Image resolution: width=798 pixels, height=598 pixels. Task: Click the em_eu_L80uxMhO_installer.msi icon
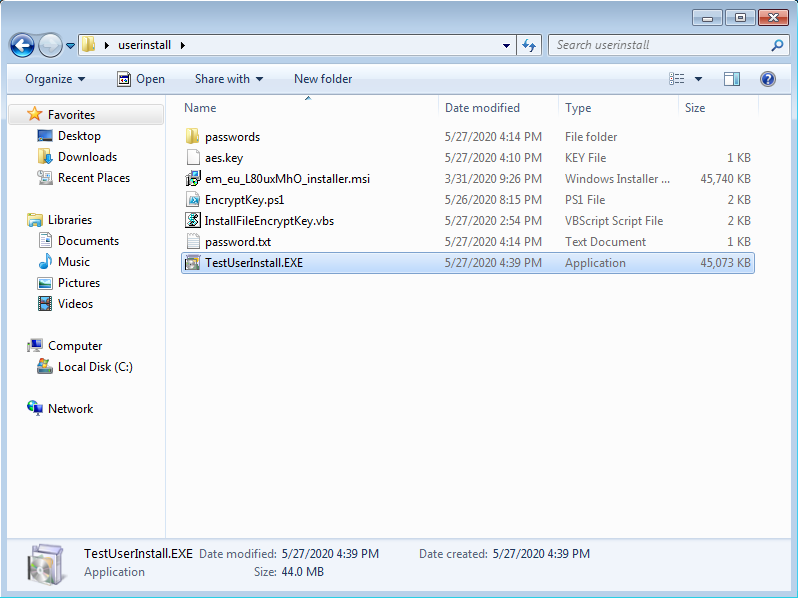point(193,178)
